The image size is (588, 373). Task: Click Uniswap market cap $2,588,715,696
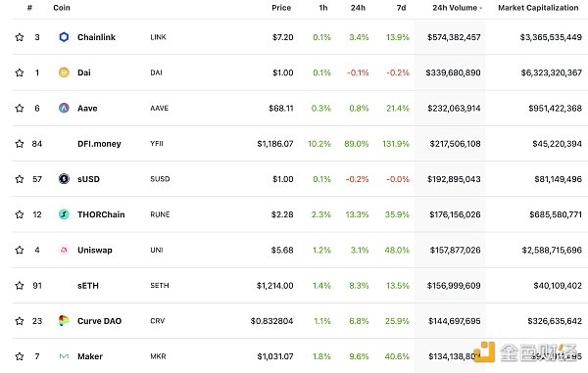coord(552,251)
